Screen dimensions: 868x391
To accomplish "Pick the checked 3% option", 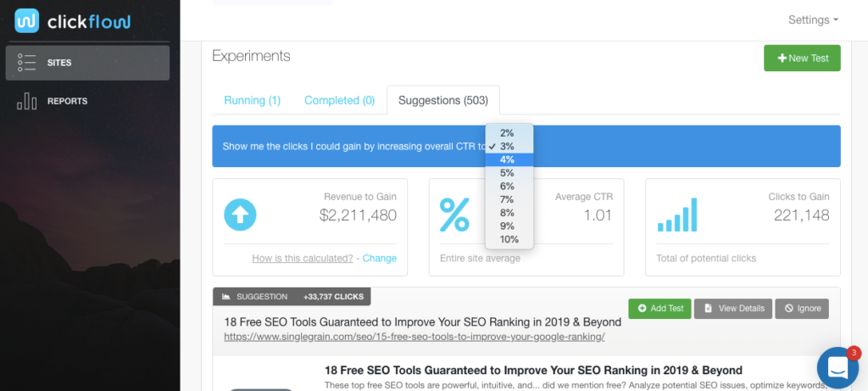I will (x=508, y=146).
